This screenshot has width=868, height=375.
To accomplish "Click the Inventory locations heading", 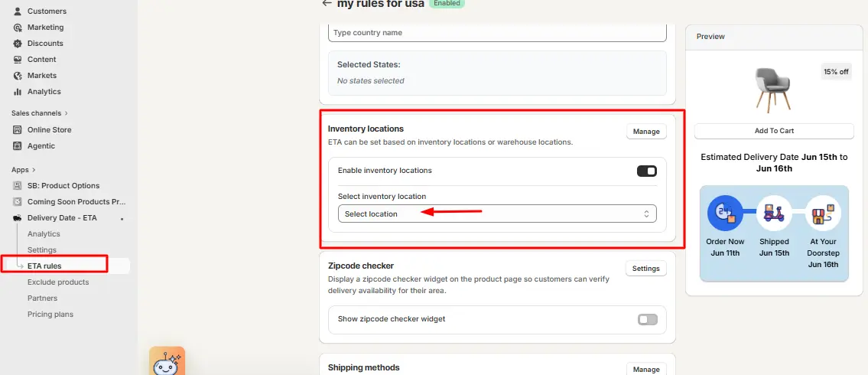I will tap(366, 129).
